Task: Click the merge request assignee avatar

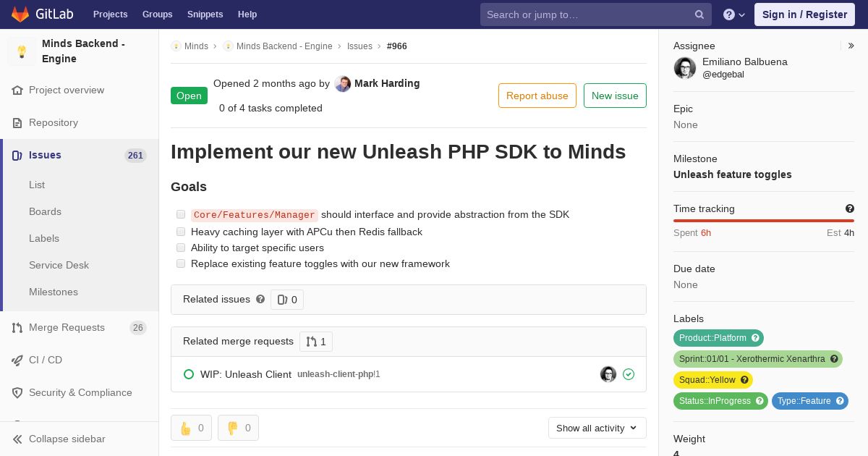Action: (608, 374)
